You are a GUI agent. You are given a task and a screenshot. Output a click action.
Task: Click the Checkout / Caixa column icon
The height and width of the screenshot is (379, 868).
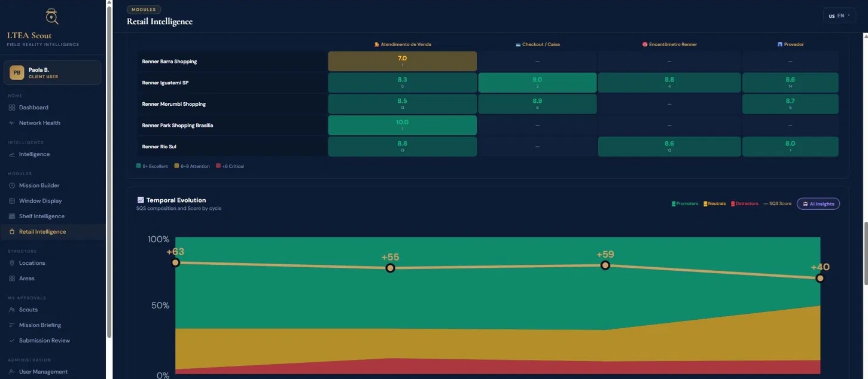click(x=518, y=44)
